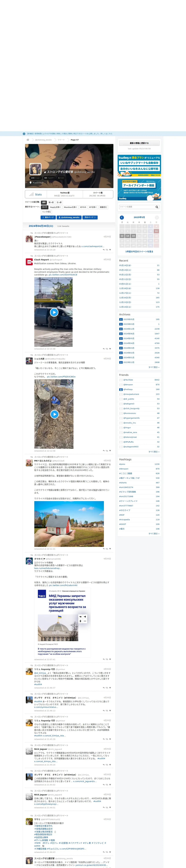The height and width of the screenshot is (868, 186).
Task: Heart icon under house photo tweet
Action: [110, 549]
